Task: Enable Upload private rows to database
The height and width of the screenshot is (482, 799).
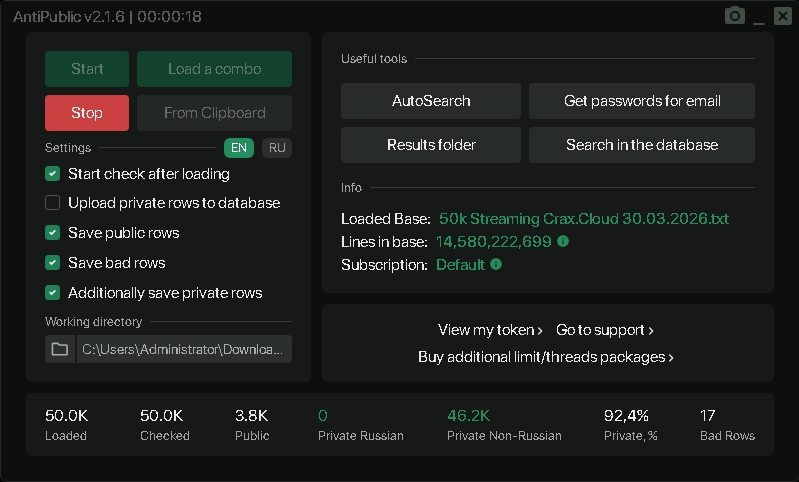Action: (53, 203)
